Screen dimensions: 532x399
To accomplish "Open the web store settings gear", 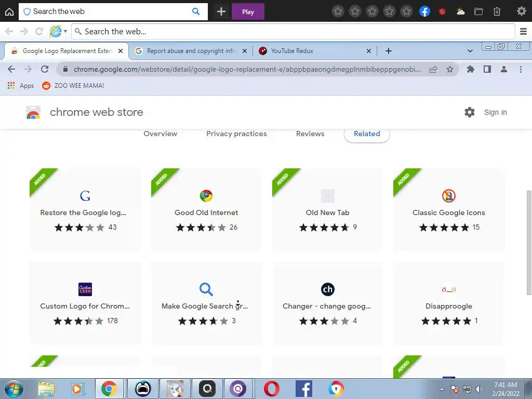I will (x=470, y=112).
